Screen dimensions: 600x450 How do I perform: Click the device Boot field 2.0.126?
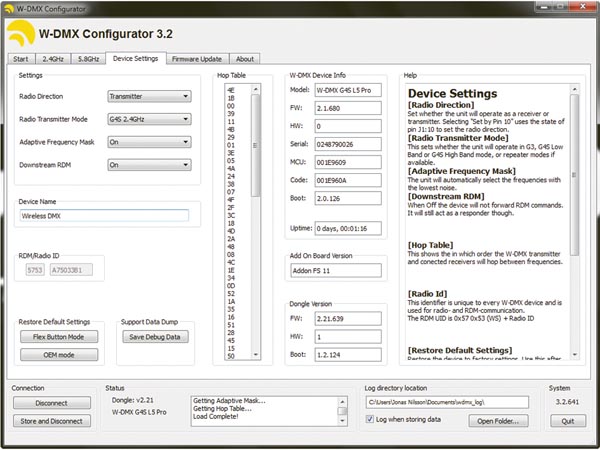tap(348, 198)
